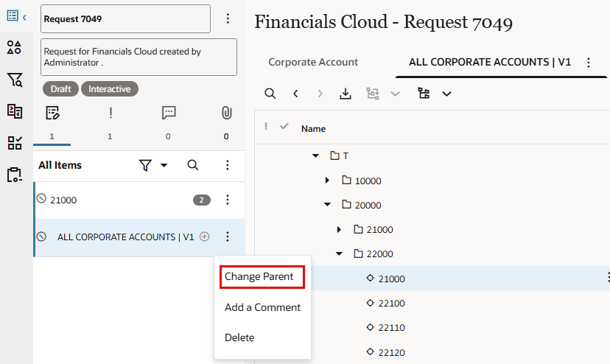610x364 pixels.
Task: Download the viewpoint with download icon
Action: (346, 94)
